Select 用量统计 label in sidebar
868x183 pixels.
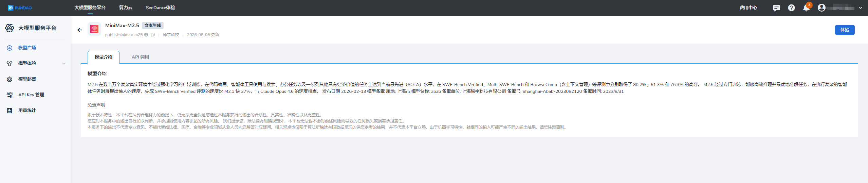pyautogui.click(x=27, y=110)
